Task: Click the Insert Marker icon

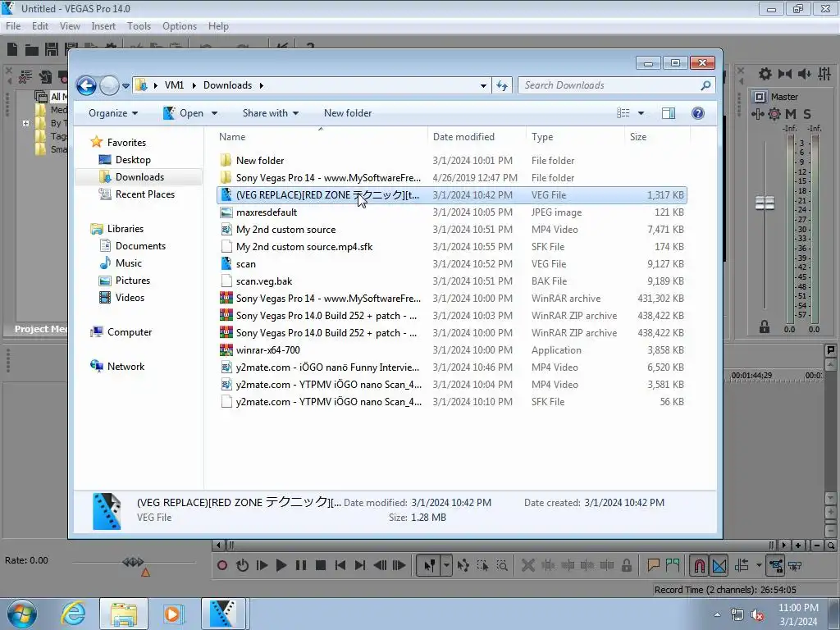Action: pyautogui.click(x=653, y=565)
